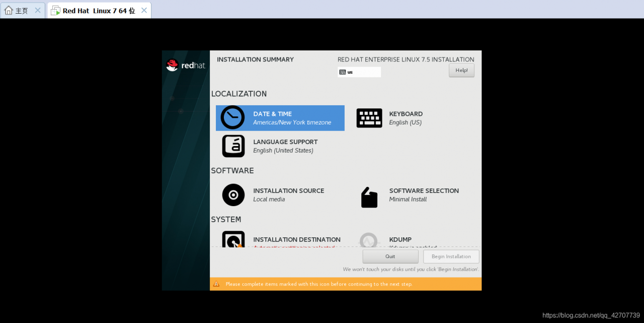Click Local media text
The width and height of the screenshot is (644, 323).
269,200
